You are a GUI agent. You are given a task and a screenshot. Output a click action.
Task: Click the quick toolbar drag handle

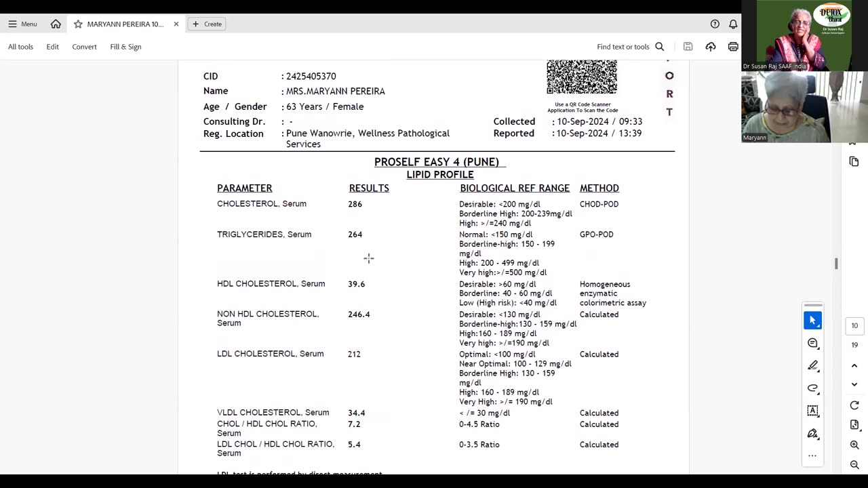812,306
